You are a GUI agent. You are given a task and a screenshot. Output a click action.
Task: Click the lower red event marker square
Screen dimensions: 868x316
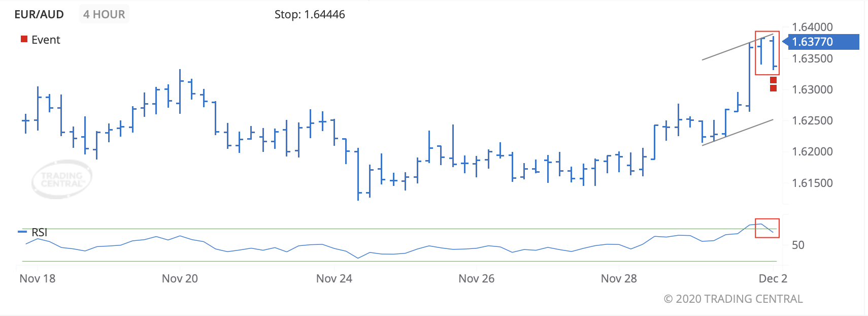pyautogui.click(x=773, y=88)
